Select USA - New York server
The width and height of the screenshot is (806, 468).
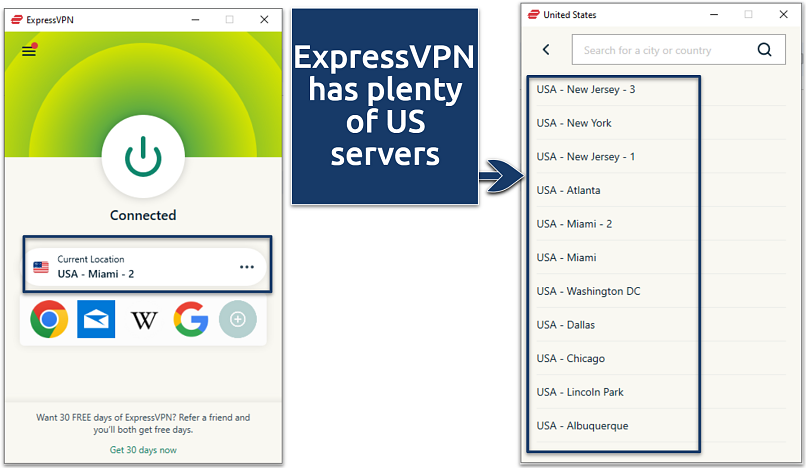click(x=574, y=123)
